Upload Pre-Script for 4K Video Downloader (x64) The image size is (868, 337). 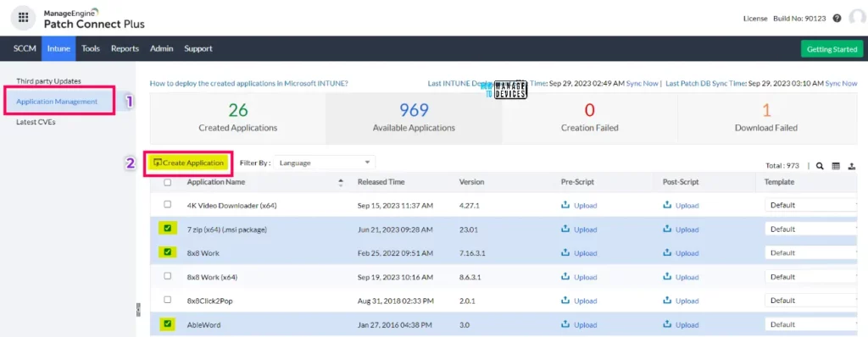coord(580,205)
